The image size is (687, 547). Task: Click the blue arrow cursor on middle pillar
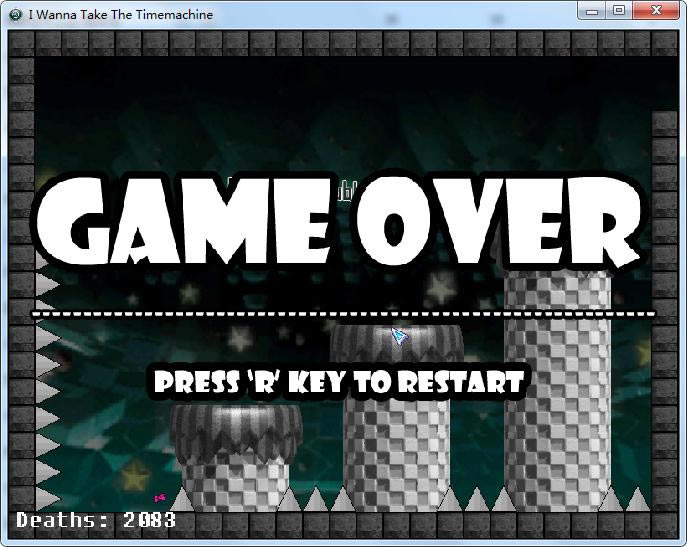click(x=400, y=336)
